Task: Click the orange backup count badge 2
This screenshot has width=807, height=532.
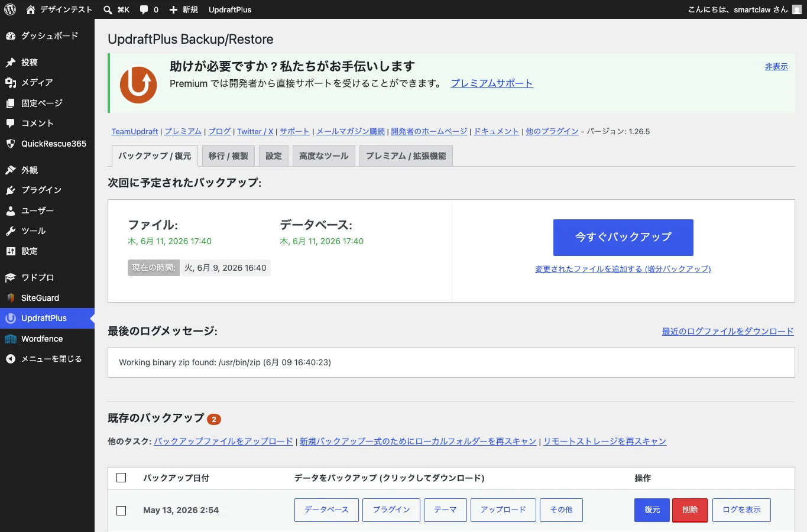Action: (x=214, y=419)
